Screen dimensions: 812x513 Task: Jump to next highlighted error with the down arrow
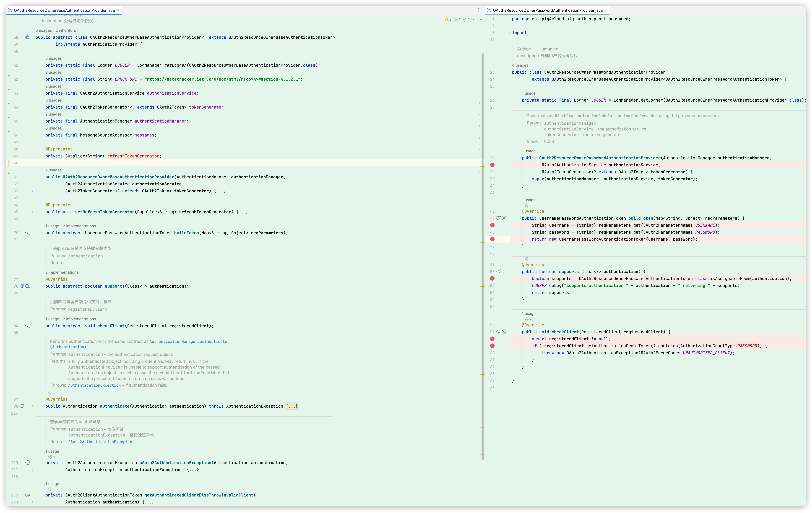click(x=481, y=20)
